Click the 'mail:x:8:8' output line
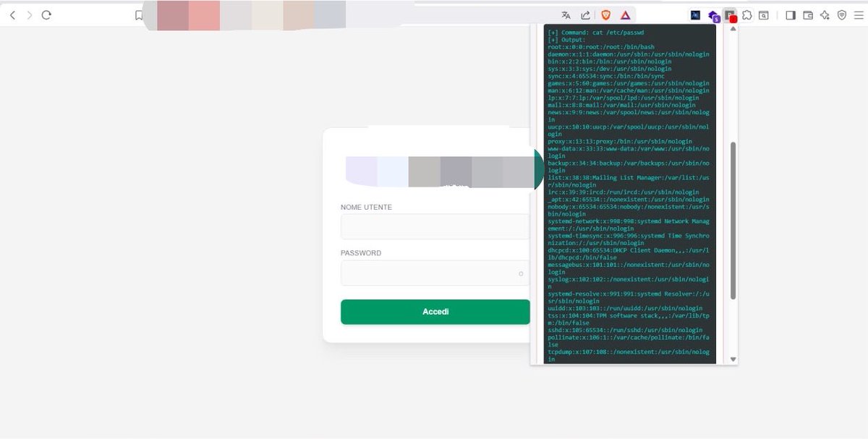The image size is (868, 439). [x=621, y=105]
